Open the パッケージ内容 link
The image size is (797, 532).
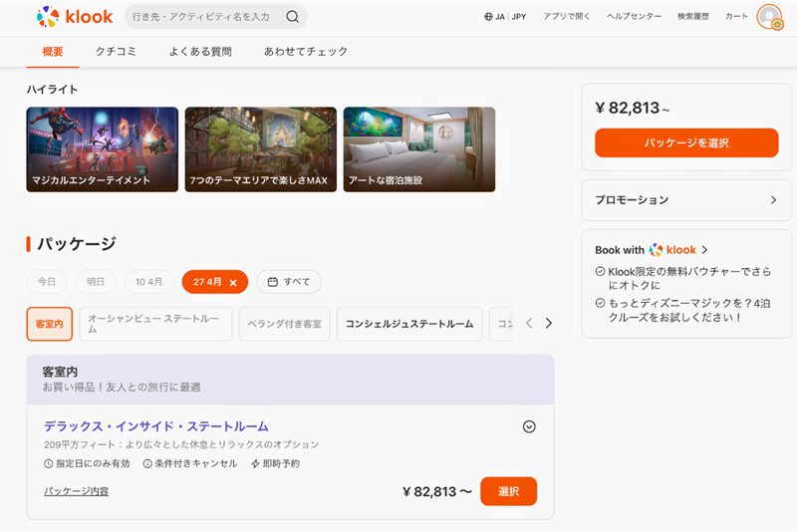coord(77,491)
